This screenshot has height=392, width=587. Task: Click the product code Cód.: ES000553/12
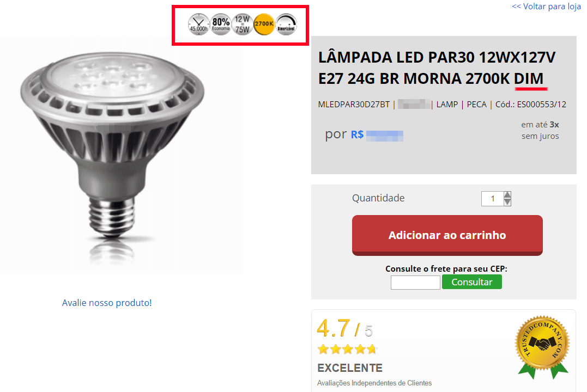point(531,105)
